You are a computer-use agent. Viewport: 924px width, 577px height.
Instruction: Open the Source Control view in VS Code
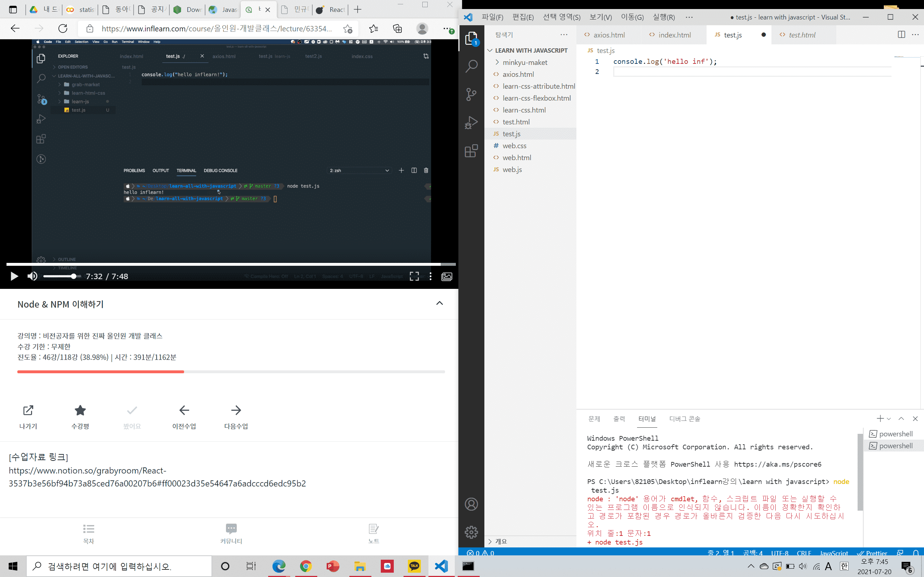pos(471,94)
